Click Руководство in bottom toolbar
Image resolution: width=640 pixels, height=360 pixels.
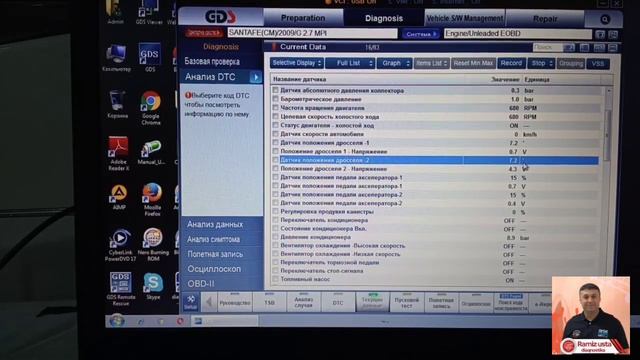click(x=235, y=303)
